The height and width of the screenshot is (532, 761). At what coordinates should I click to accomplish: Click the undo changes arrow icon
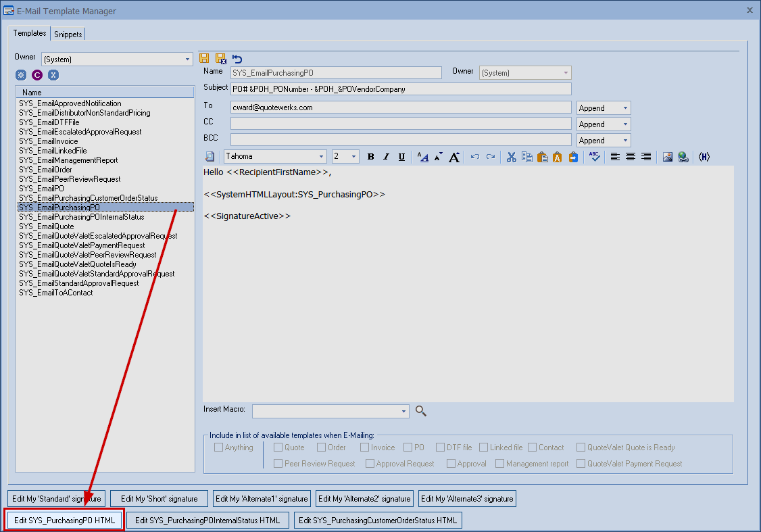tap(237, 59)
